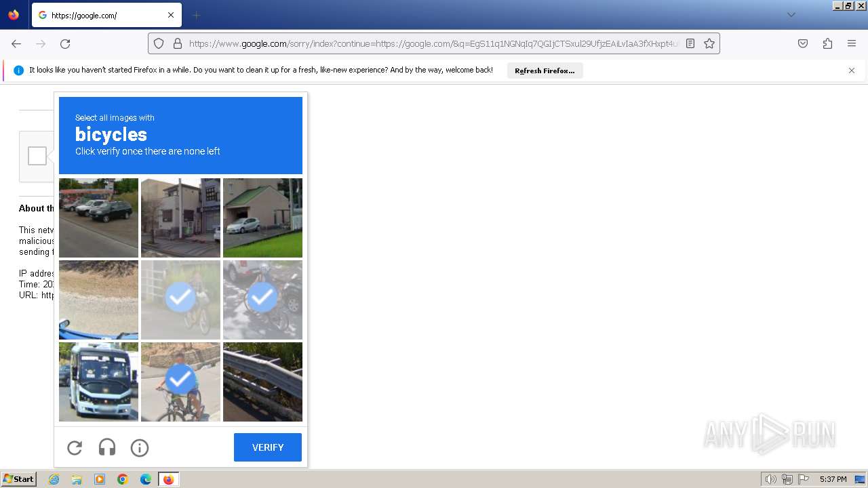The image size is (868, 488).
Task: Bookmark this page with star icon
Action: 709,43
